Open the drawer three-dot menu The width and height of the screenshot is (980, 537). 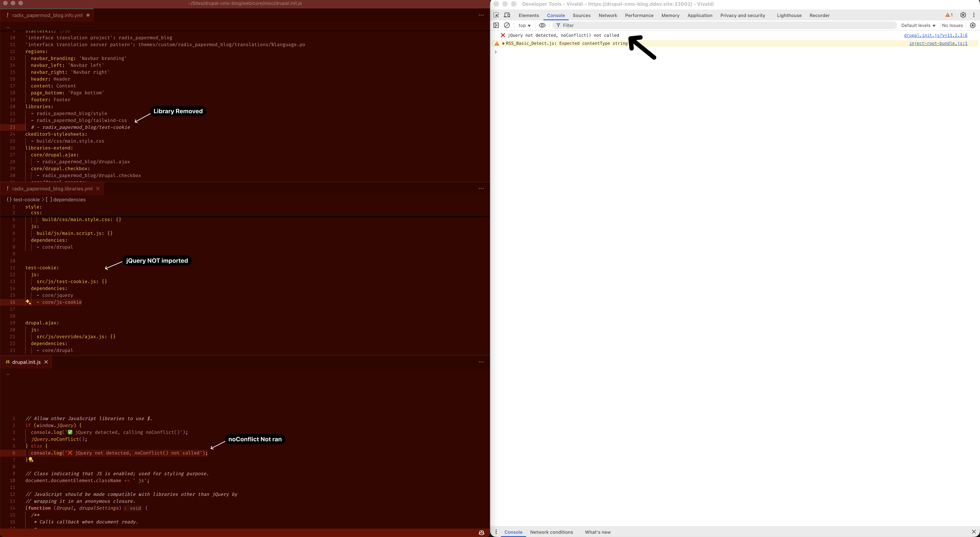(x=496, y=532)
